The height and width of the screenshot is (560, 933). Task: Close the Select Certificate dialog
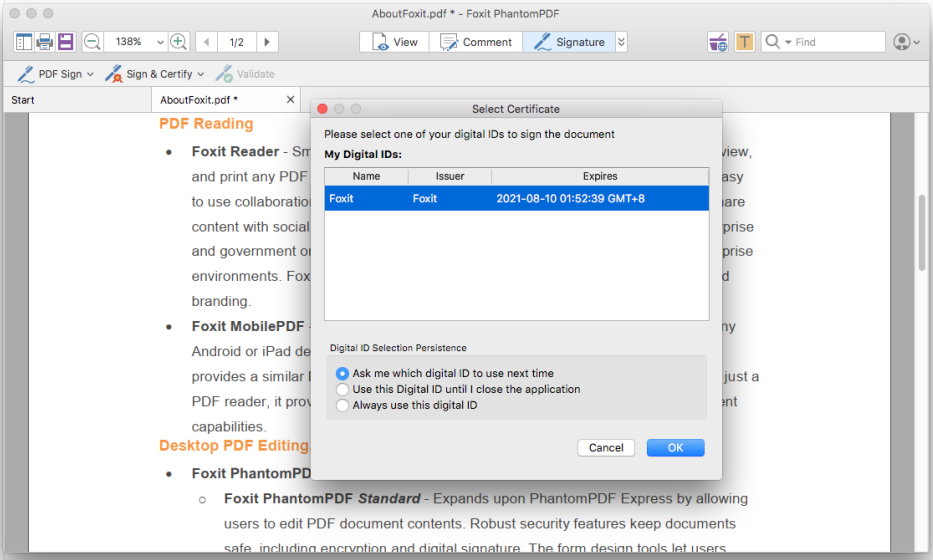[323, 109]
